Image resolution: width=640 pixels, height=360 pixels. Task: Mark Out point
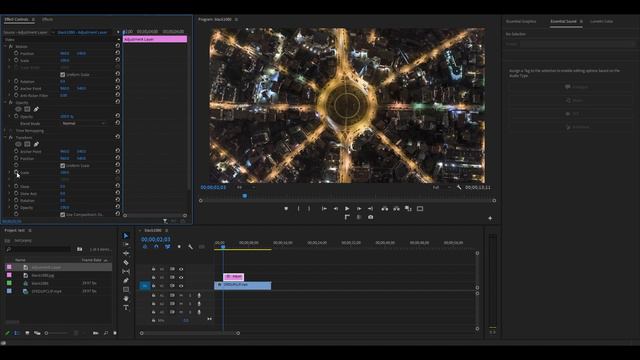(x=309, y=209)
